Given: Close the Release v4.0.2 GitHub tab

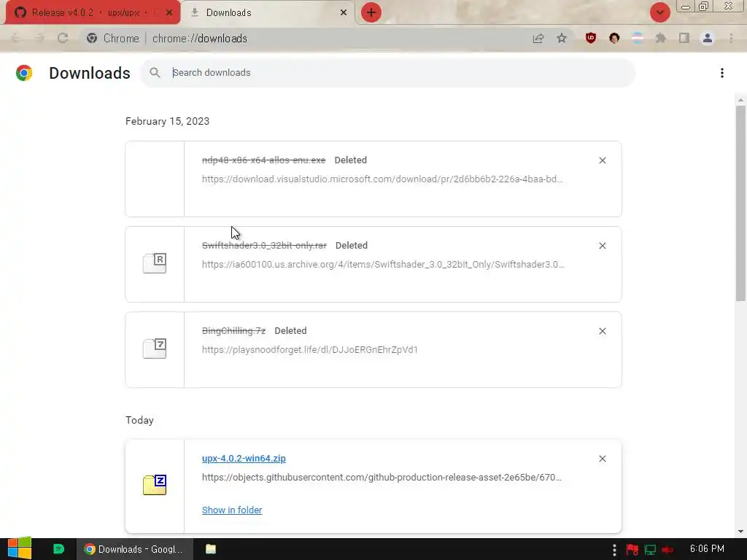Looking at the screenshot, I should coord(169,13).
